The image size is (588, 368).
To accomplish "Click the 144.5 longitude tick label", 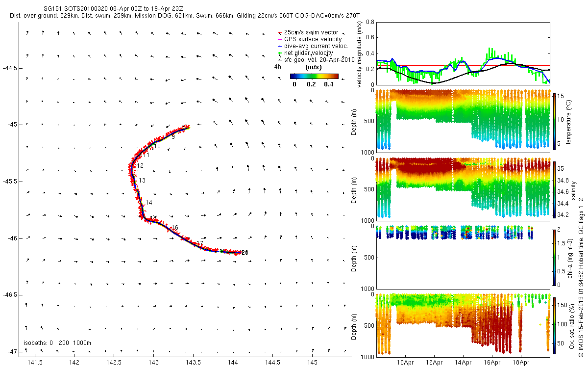I will [273, 362].
